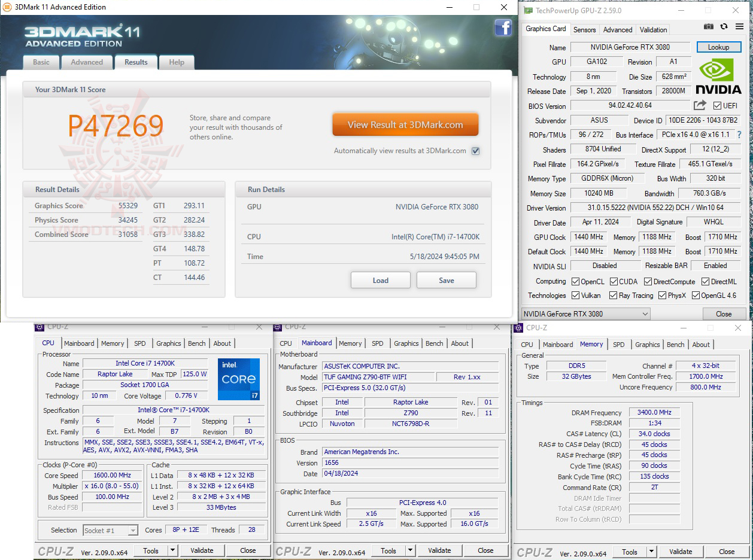The width and height of the screenshot is (753, 560).
Task: Click the BIOS share/export icon in GPU-Z
Action: [x=700, y=105]
